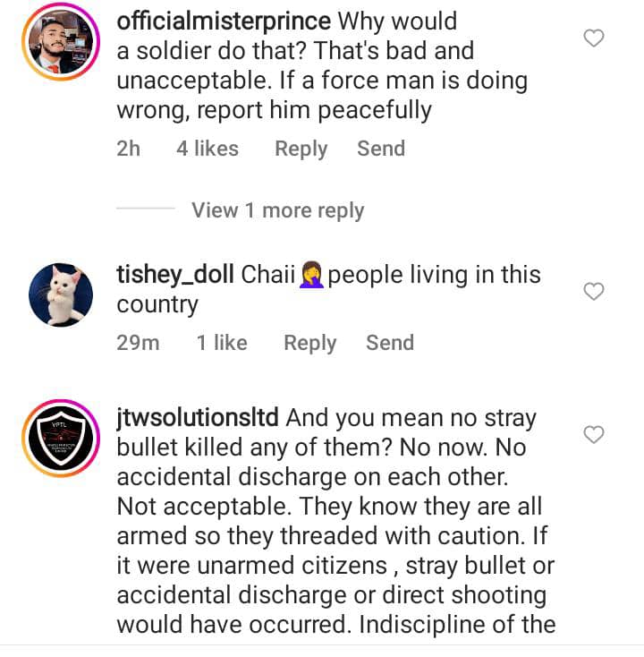Screen dimensions: 644x657
Task: Send tishey_doll's comment
Action: click(390, 343)
